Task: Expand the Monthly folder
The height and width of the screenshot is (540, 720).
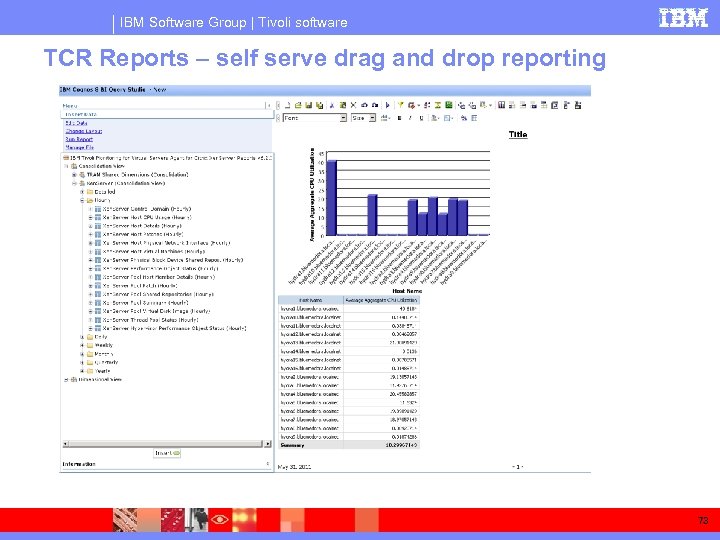Action: pyautogui.click(x=82, y=354)
